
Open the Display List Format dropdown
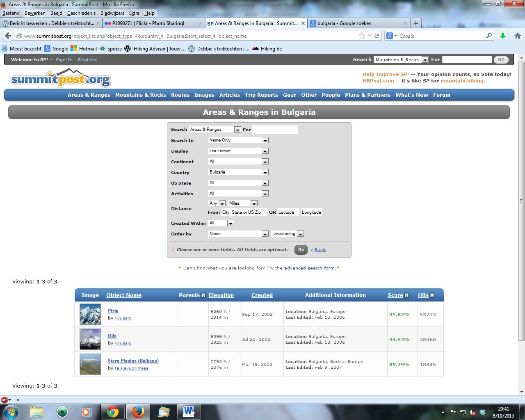click(265, 151)
